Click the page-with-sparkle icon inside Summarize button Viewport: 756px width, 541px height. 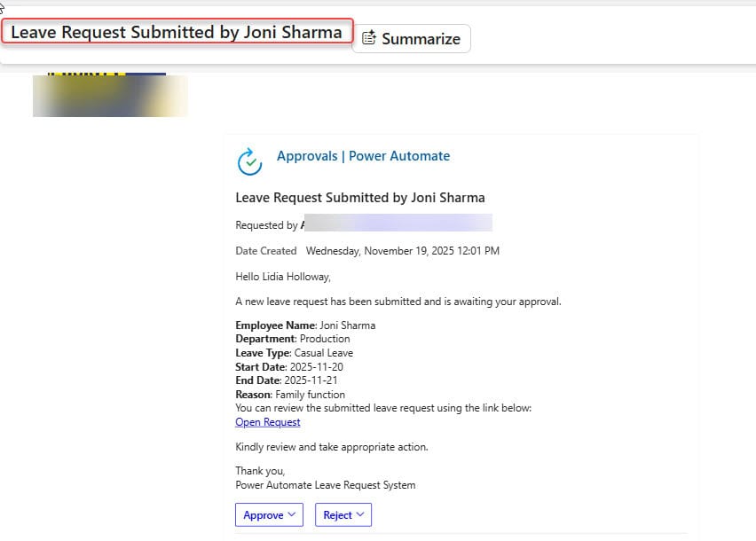coord(367,38)
